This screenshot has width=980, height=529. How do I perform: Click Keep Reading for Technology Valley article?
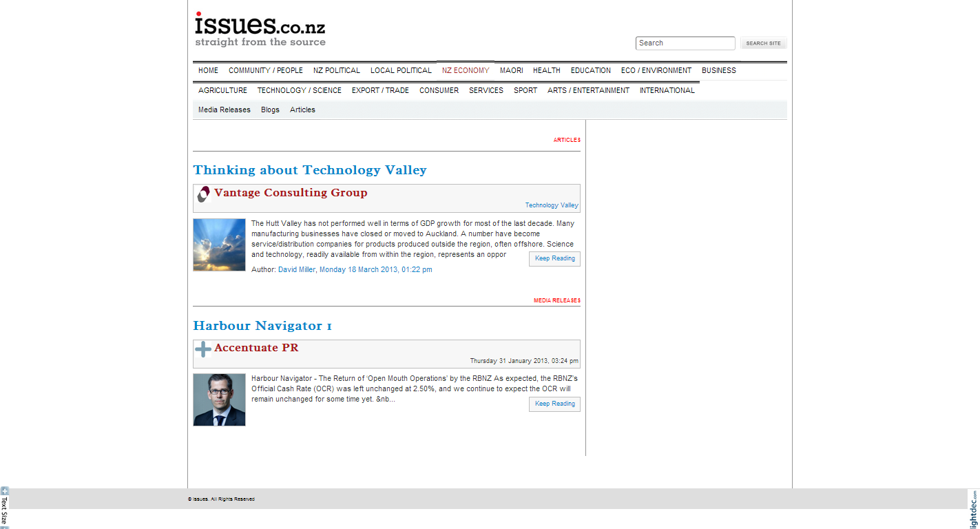[554, 258]
